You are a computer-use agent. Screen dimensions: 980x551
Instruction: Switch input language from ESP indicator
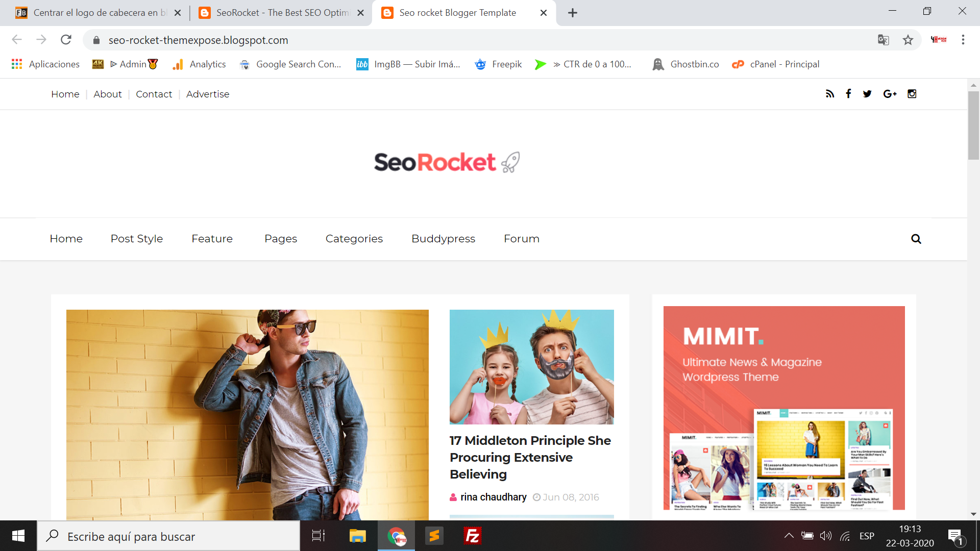(x=867, y=536)
